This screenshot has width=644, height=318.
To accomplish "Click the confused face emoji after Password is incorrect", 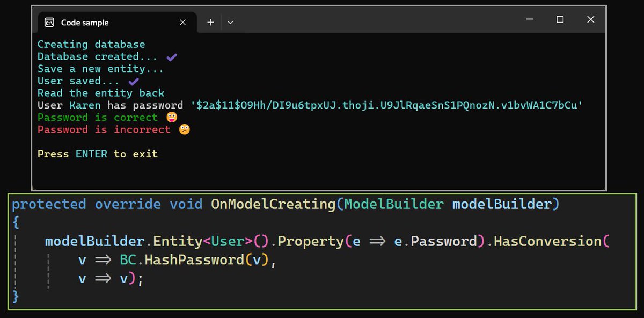I will pos(185,129).
